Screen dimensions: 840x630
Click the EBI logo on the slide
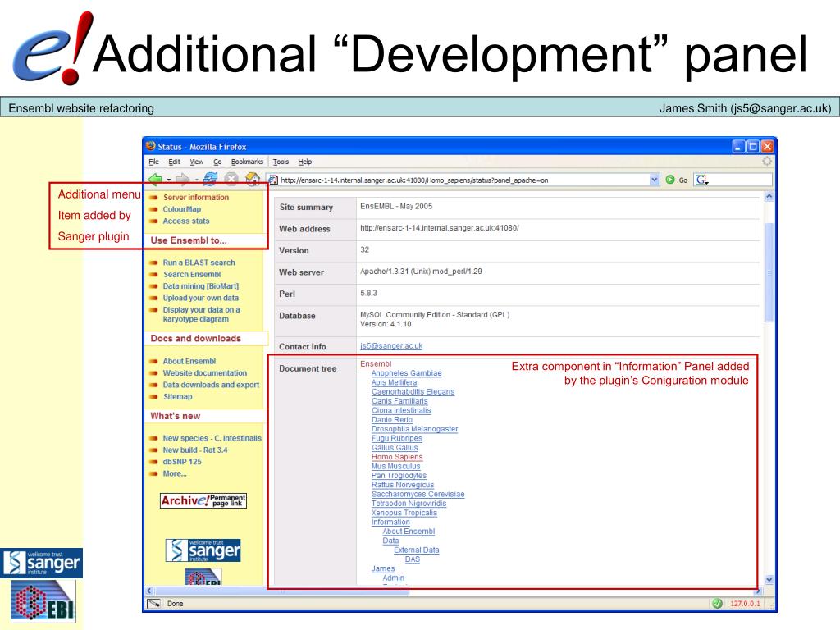(43, 602)
